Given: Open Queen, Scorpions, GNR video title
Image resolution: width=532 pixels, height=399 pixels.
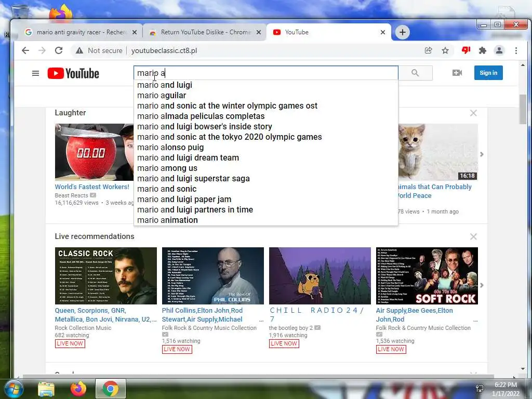Looking at the screenshot, I should pyautogui.click(x=105, y=315).
